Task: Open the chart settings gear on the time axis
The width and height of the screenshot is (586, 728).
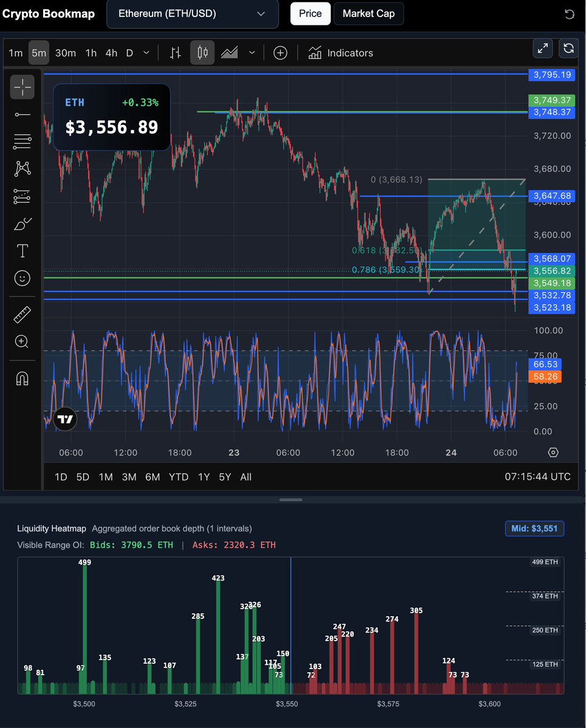Action: click(x=553, y=452)
